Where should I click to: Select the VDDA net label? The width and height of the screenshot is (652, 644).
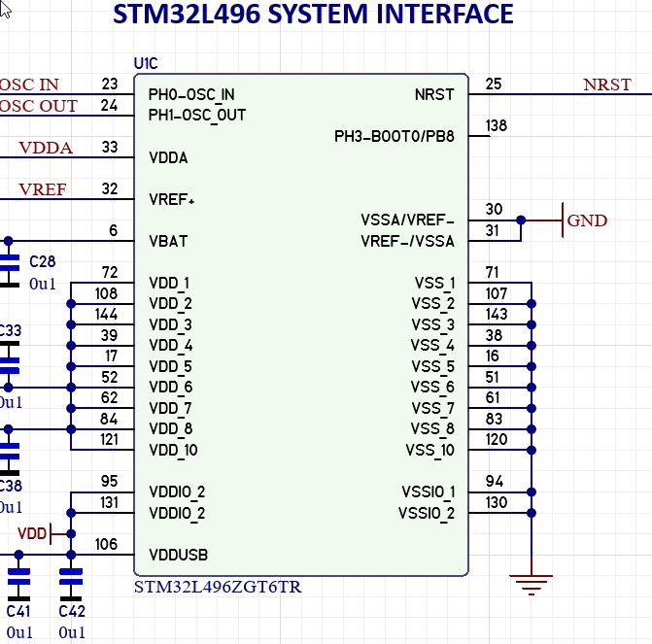pyautogui.click(x=46, y=148)
